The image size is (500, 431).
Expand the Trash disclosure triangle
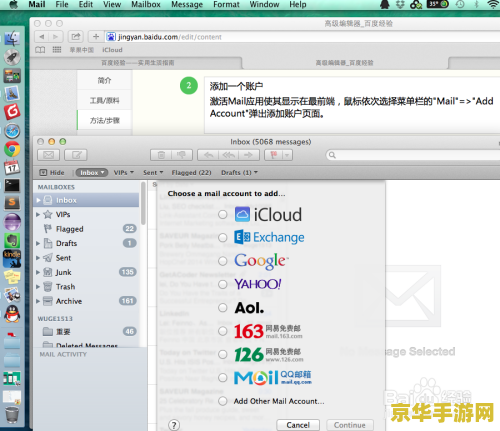point(38,287)
